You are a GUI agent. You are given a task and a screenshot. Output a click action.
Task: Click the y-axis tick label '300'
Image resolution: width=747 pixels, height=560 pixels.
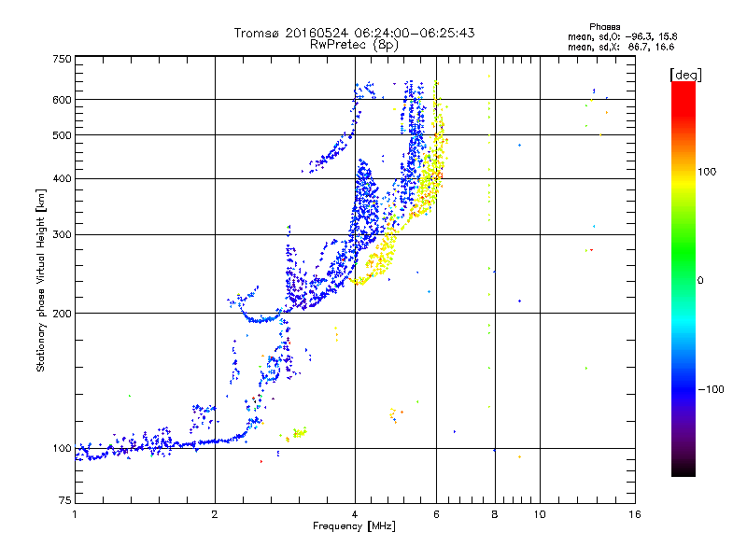[62, 234]
